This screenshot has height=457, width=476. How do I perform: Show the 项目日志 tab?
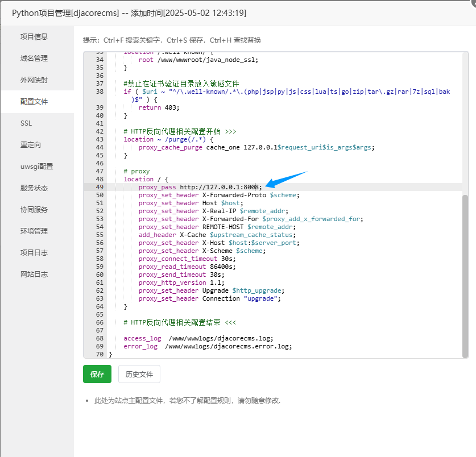click(34, 253)
